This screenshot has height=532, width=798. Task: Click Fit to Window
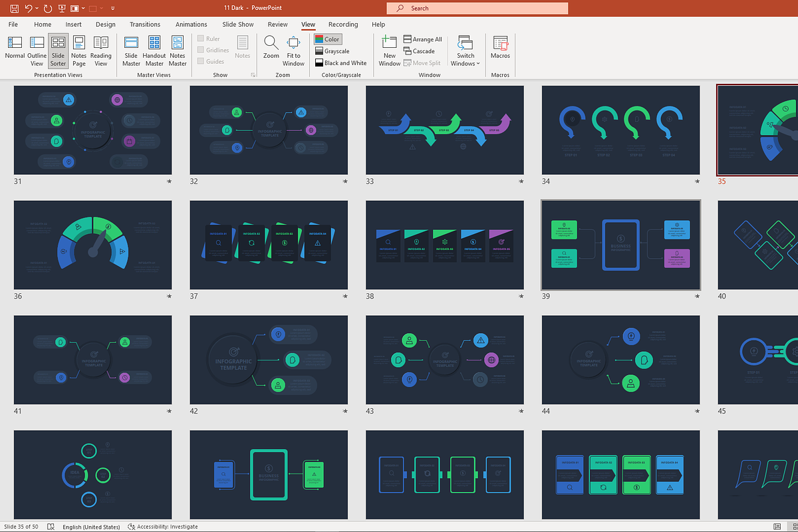[x=293, y=51]
